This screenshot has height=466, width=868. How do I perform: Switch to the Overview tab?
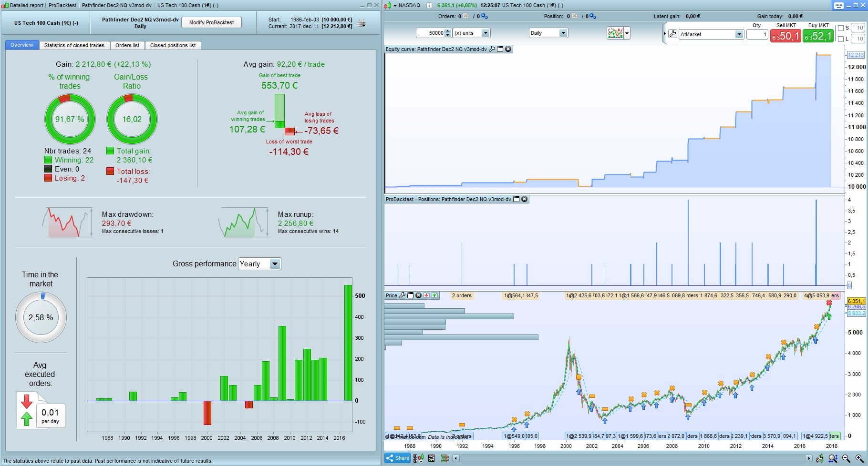22,45
